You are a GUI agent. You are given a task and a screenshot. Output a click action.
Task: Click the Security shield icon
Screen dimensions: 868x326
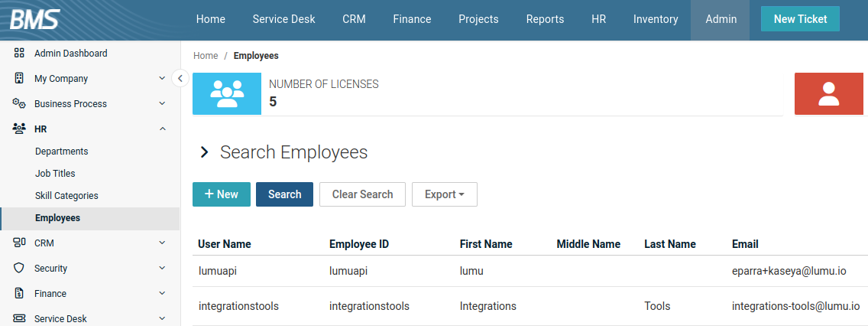click(20, 269)
